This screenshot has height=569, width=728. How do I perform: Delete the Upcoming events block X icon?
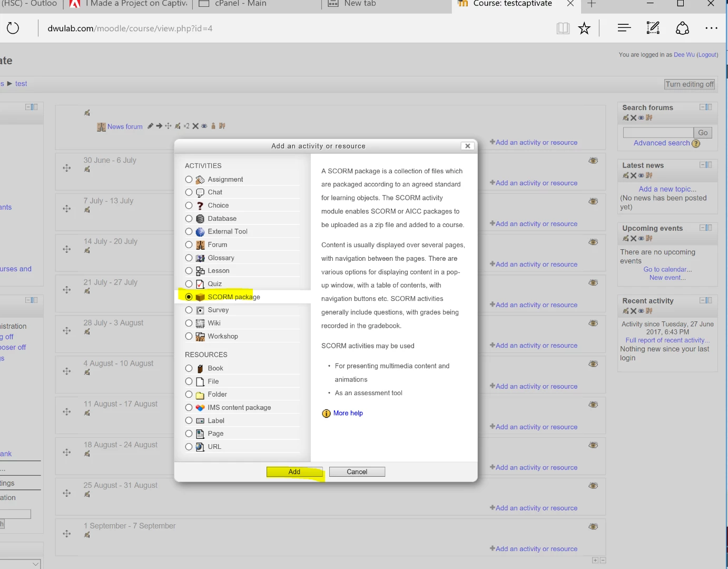pos(633,239)
